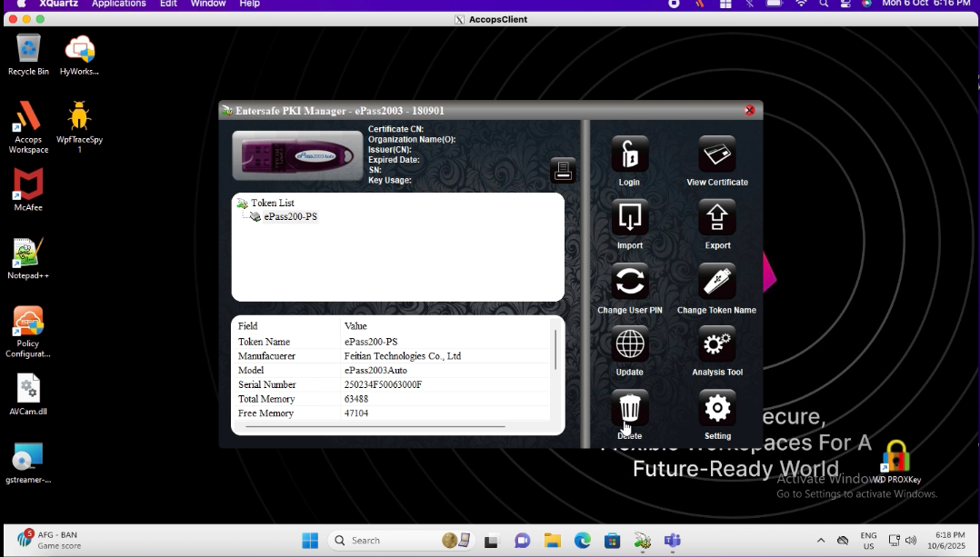Open the Analysis Tool gears icon
Screen dimensions: 980x557
coord(717,344)
